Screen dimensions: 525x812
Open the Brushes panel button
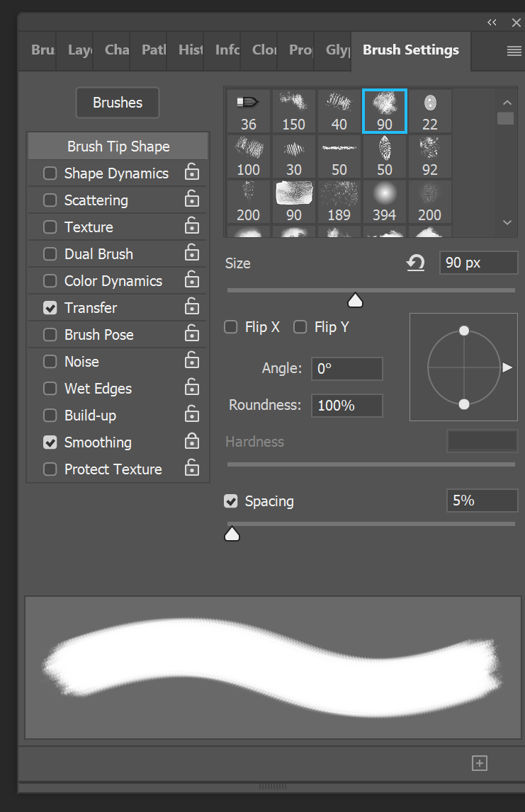tap(117, 102)
